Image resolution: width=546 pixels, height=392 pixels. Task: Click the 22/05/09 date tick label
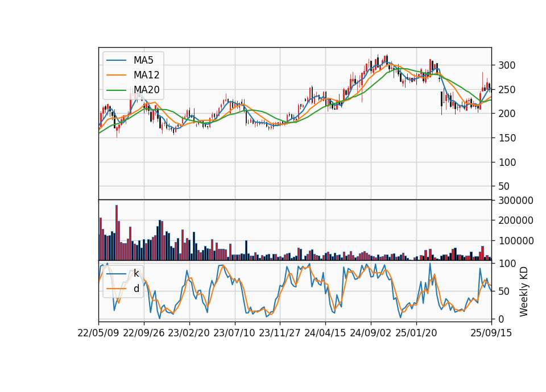pos(98,333)
